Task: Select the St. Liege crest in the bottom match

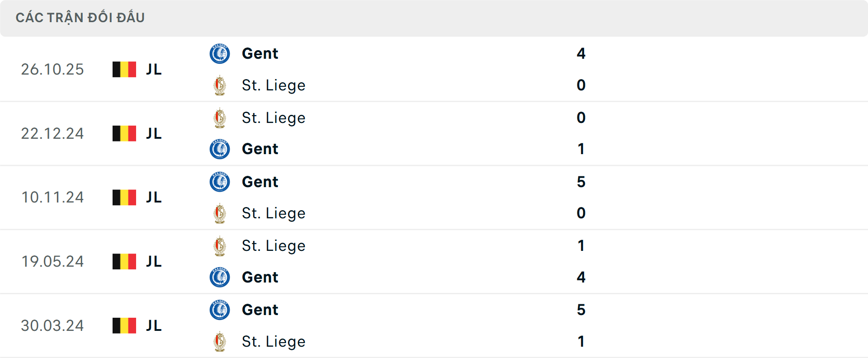Action: 220,341
